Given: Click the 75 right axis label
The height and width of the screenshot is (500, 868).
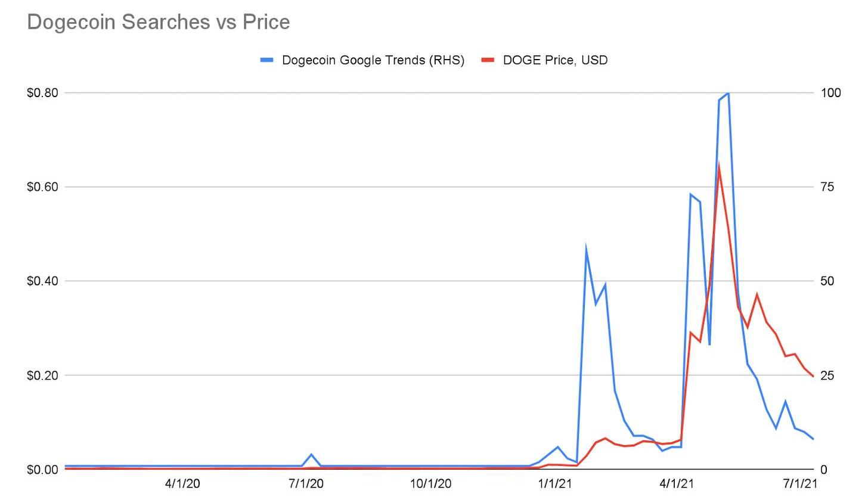Looking at the screenshot, I should pyautogui.click(x=827, y=187).
